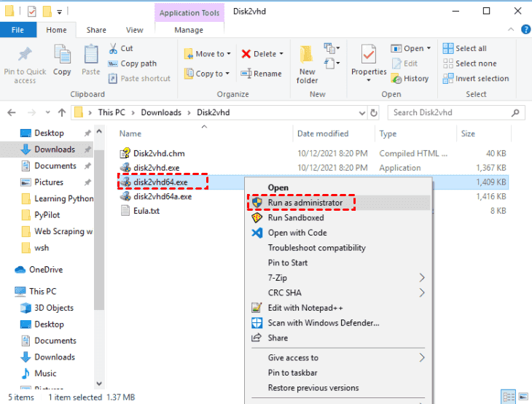Go back using the Back arrow

click(x=12, y=112)
